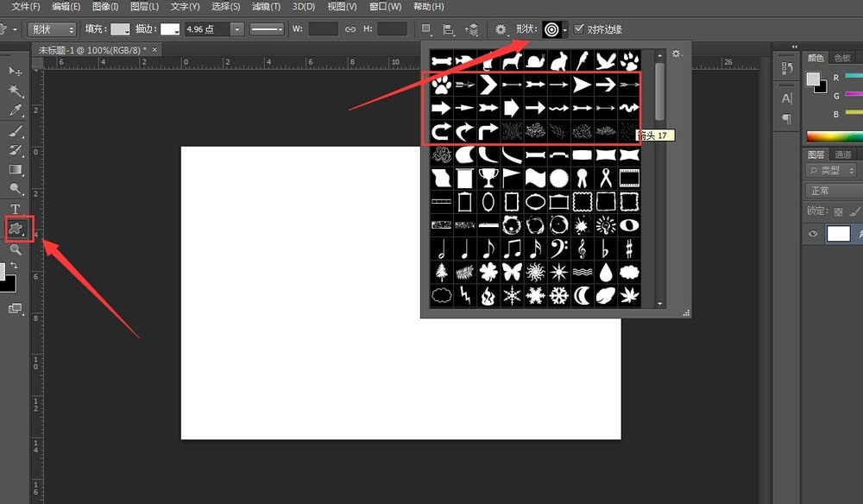Select the Custom Shape tool in the toolbar
Screen dimensions: 863x504
[x=16, y=228]
